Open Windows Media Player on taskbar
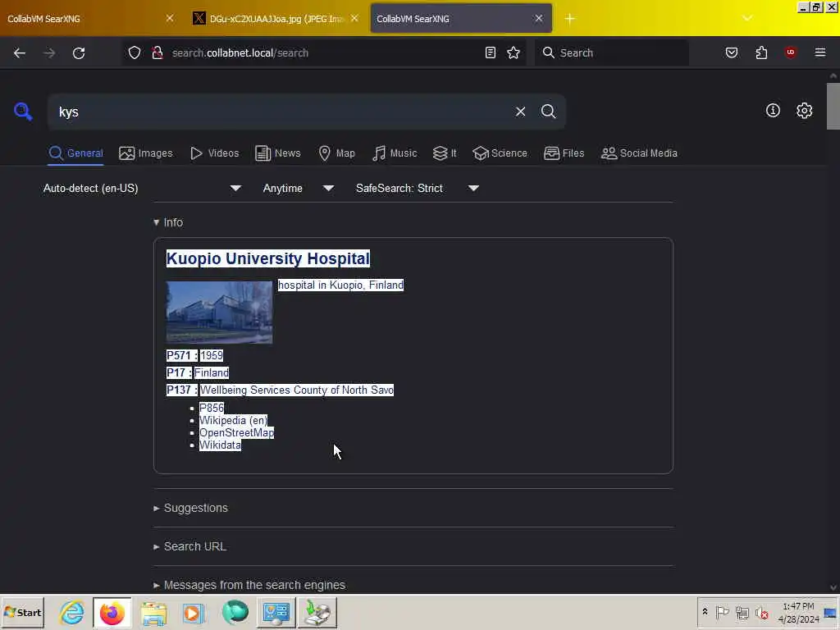The width and height of the screenshot is (840, 630). (x=194, y=612)
